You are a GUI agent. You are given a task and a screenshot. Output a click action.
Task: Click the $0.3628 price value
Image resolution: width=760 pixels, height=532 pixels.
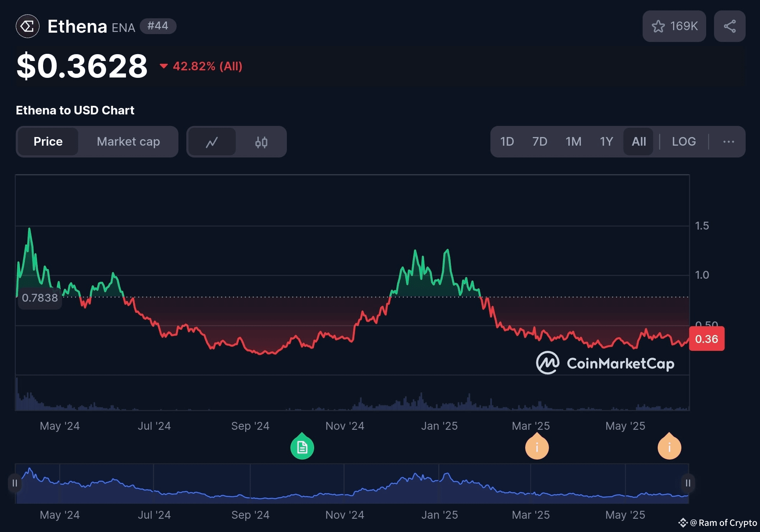pyautogui.click(x=82, y=66)
